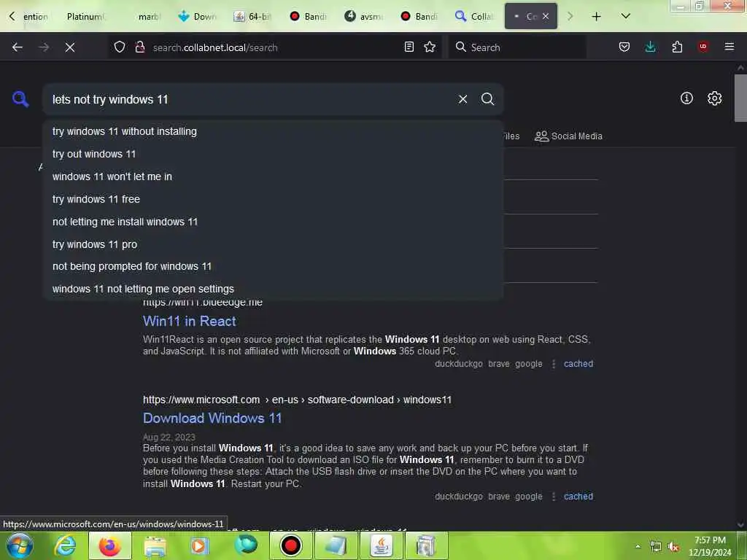Open result options menu for Win11 in React
The width and height of the screenshot is (747, 560).
[x=553, y=364]
